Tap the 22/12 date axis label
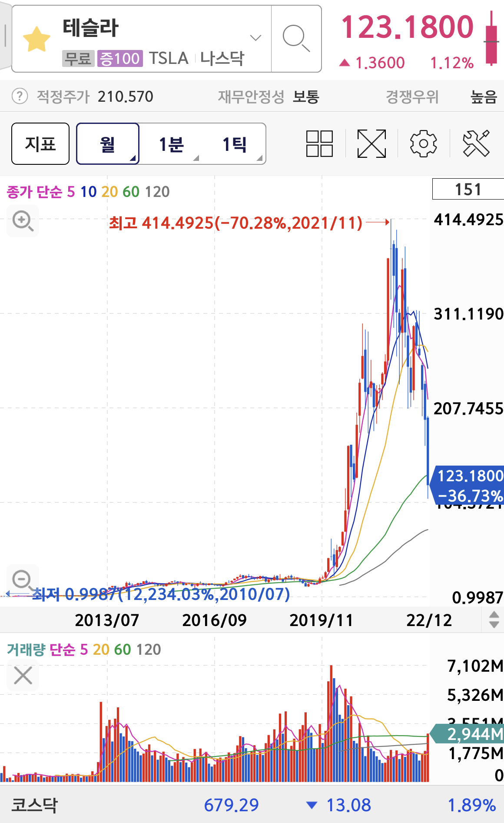The height and width of the screenshot is (823, 504). click(429, 620)
